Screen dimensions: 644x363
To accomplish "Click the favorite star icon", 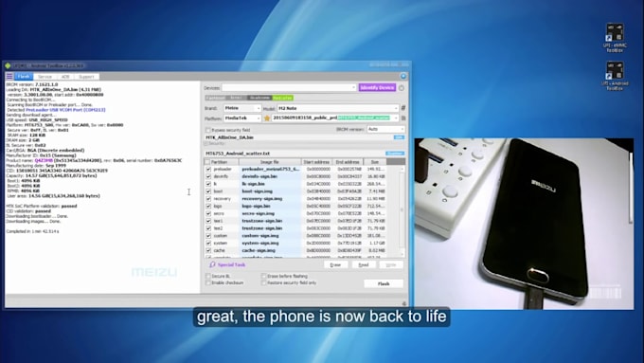I will [267, 118].
